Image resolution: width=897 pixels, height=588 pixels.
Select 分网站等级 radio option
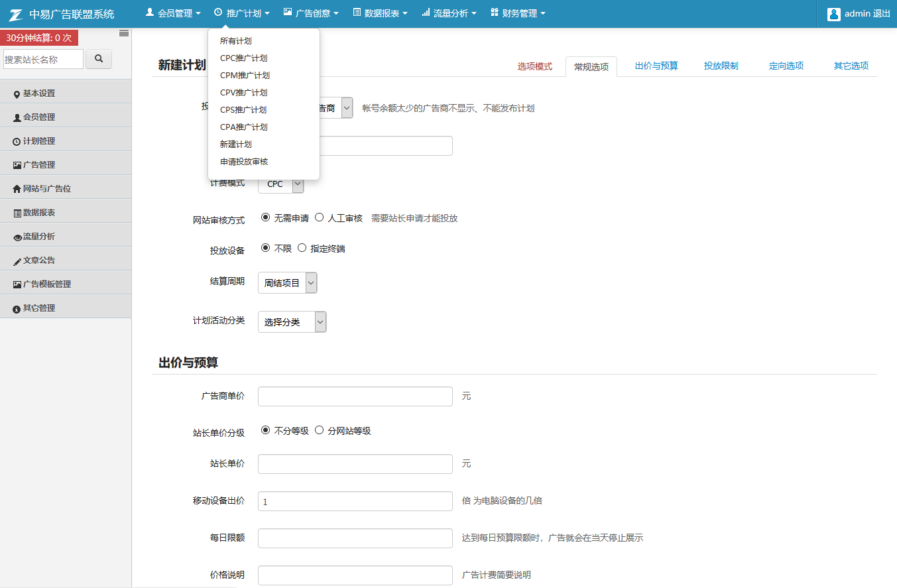click(x=320, y=430)
